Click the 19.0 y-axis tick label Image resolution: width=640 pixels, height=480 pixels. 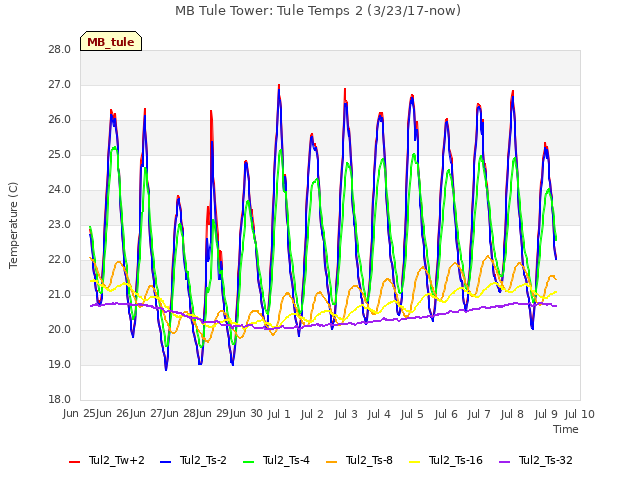coord(60,365)
